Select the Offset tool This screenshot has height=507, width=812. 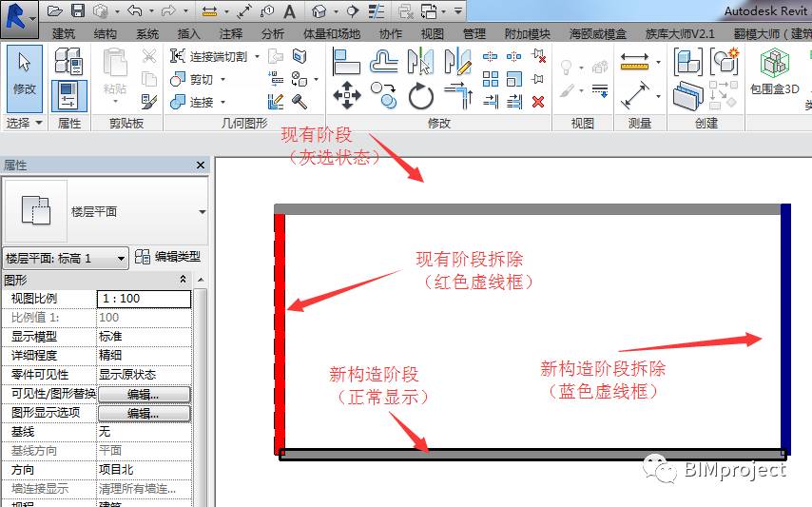(x=384, y=61)
